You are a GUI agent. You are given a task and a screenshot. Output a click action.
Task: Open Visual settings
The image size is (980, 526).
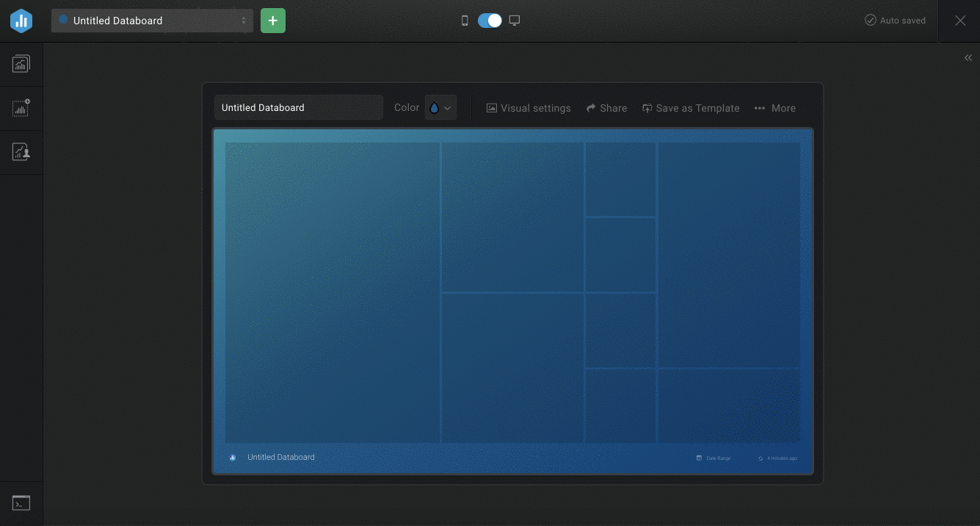click(529, 108)
